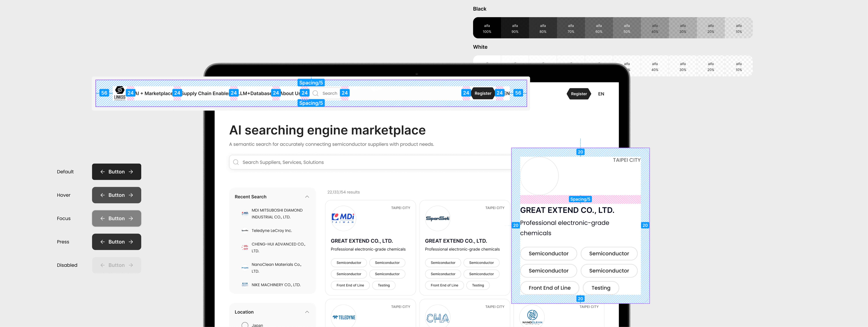The image size is (868, 327).
Task: Click the magnifier icon in navbar search
Action: click(315, 93)
